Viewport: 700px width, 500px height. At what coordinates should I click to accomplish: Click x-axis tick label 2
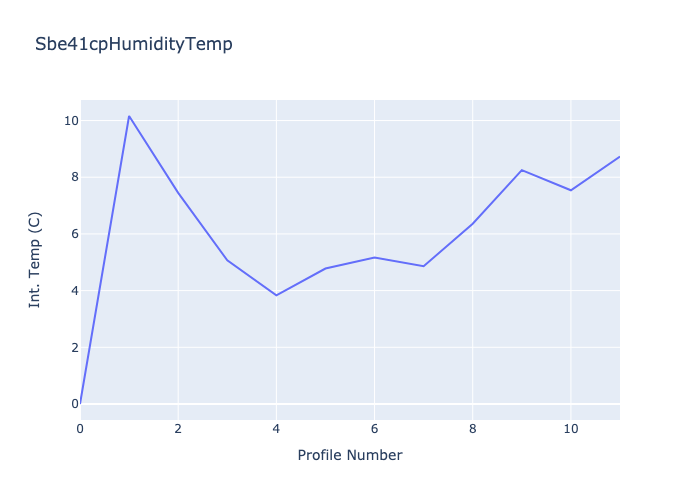[178, 428]
